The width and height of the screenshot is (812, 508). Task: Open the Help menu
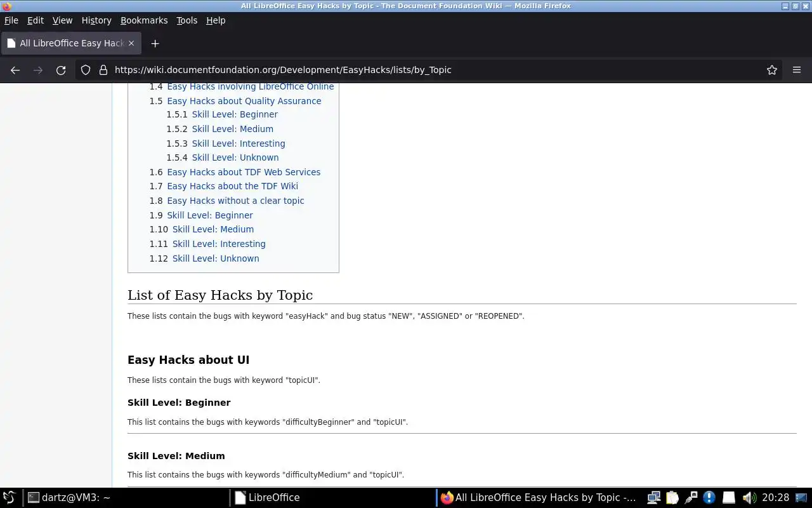[216, 20]
